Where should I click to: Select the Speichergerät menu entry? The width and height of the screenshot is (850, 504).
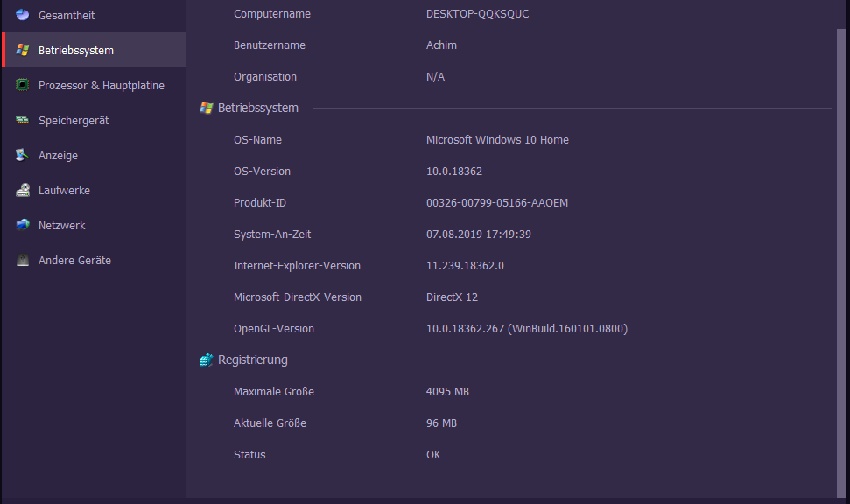click(74, 120)
